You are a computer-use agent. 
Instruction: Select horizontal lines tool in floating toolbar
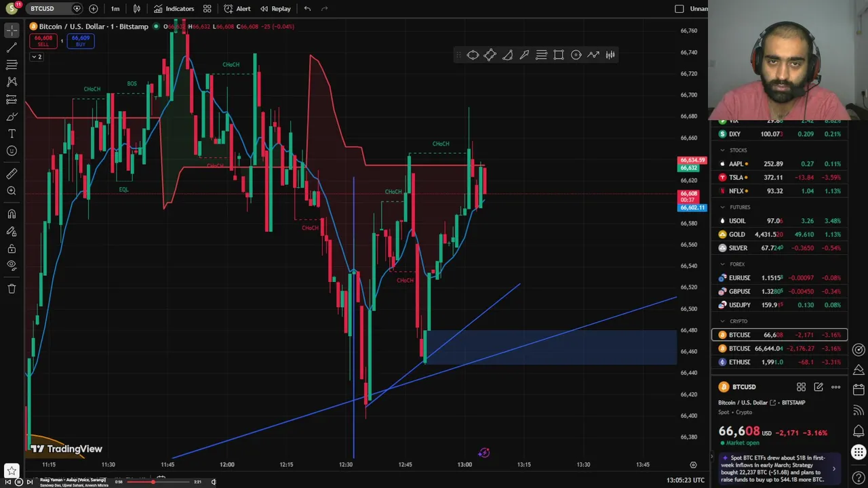[x=541, y=55]
